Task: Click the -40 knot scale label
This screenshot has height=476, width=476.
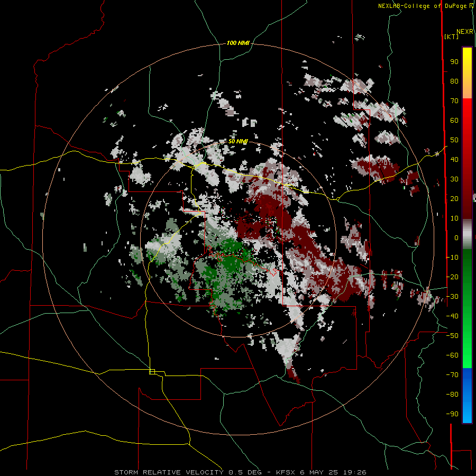Action: pos(452,316)
